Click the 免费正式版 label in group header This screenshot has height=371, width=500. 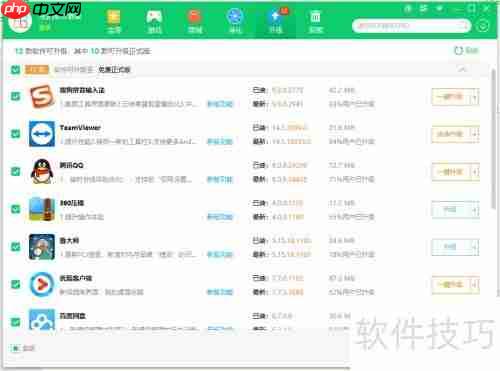(114, 70)
